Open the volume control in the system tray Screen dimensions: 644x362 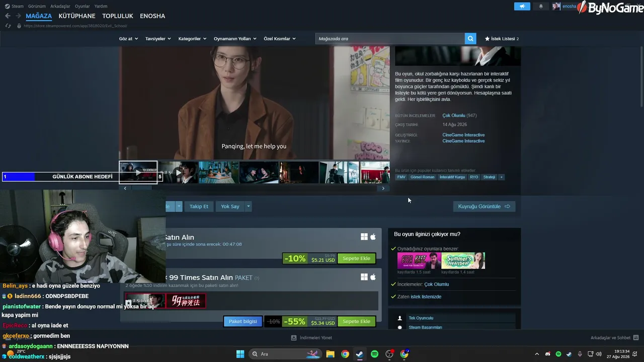click(x=599, y=354)
